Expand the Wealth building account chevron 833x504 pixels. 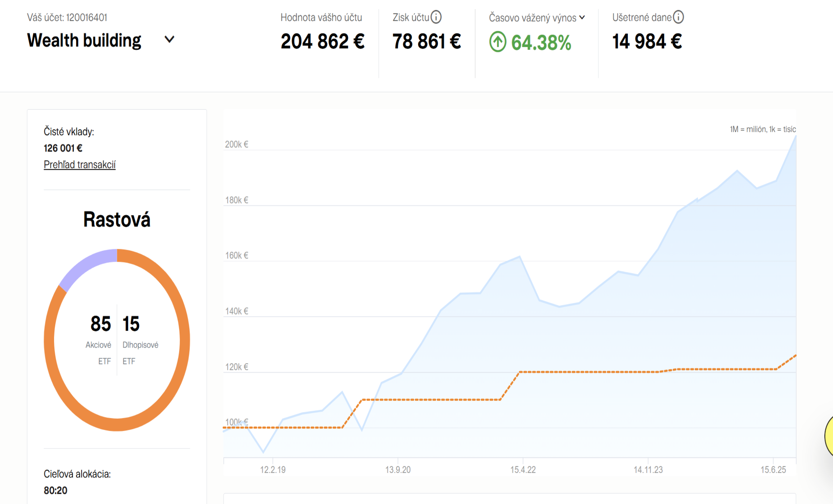click(x=169, y=39)
